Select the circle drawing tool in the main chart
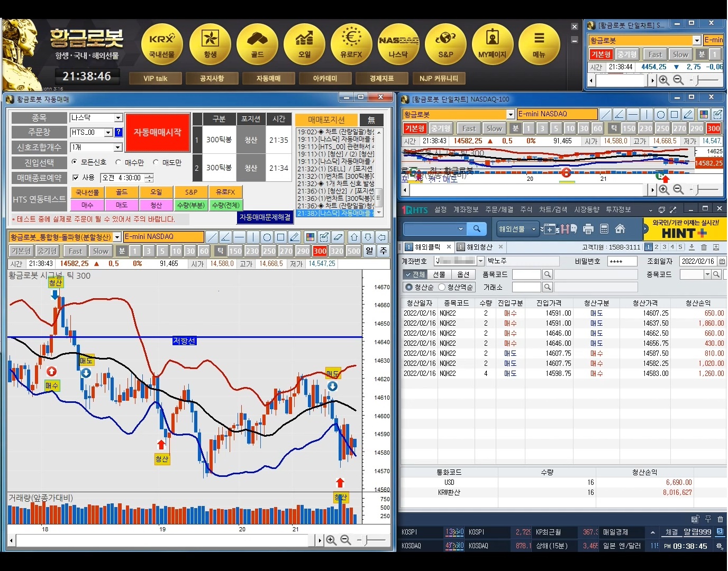Viewport: 728px width, 571px height. coord(267,237)
